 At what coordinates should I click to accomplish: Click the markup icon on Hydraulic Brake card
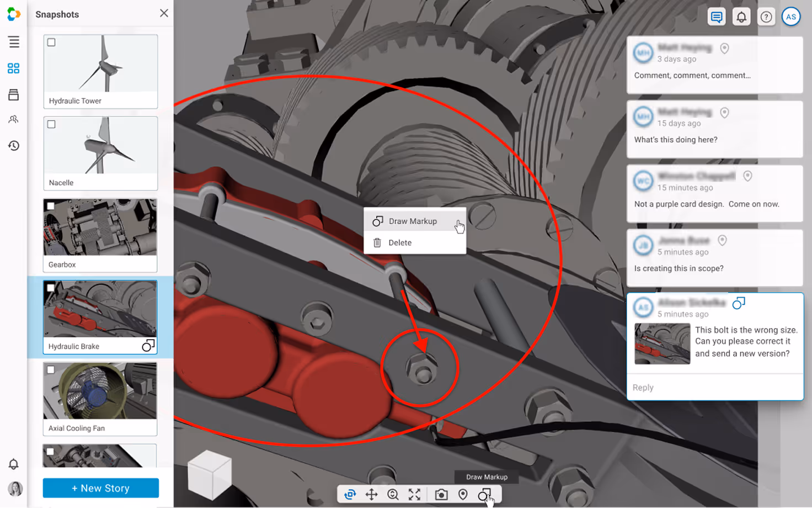148,346
